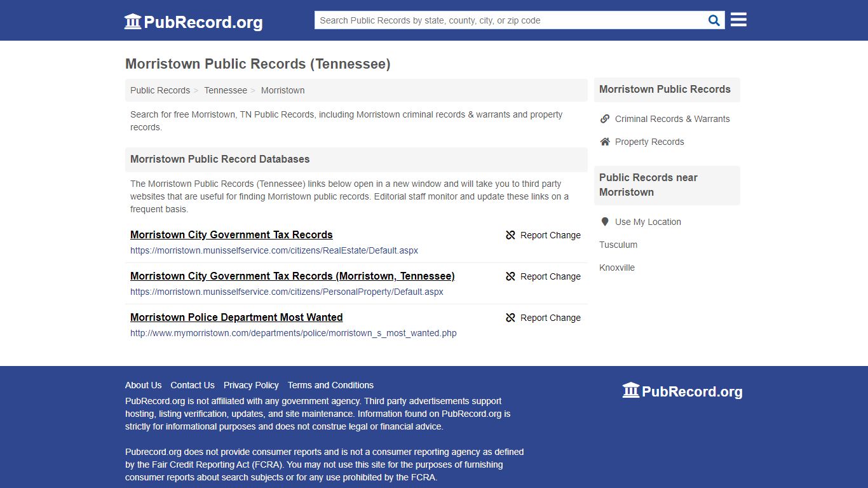Open Contact Us footer link
Viewport: 868px width, 488px height.
(193, 385)
